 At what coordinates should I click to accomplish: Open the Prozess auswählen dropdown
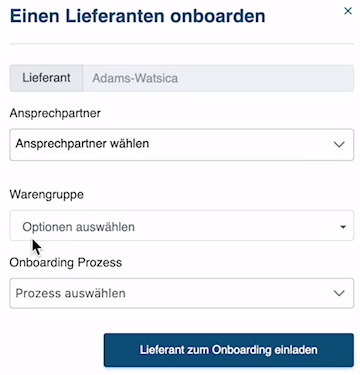tap(182, 293)
